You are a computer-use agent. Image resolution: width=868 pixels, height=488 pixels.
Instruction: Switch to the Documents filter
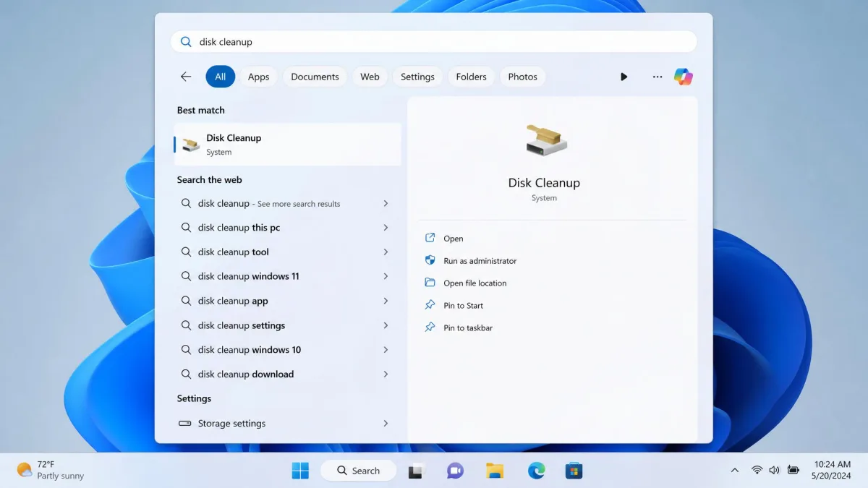click(315, 77)
